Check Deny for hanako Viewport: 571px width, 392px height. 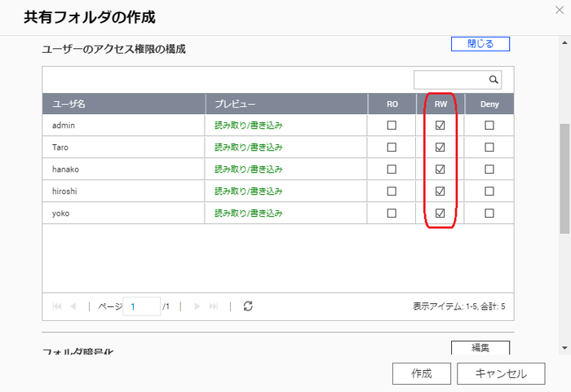(x=489, y=170)
